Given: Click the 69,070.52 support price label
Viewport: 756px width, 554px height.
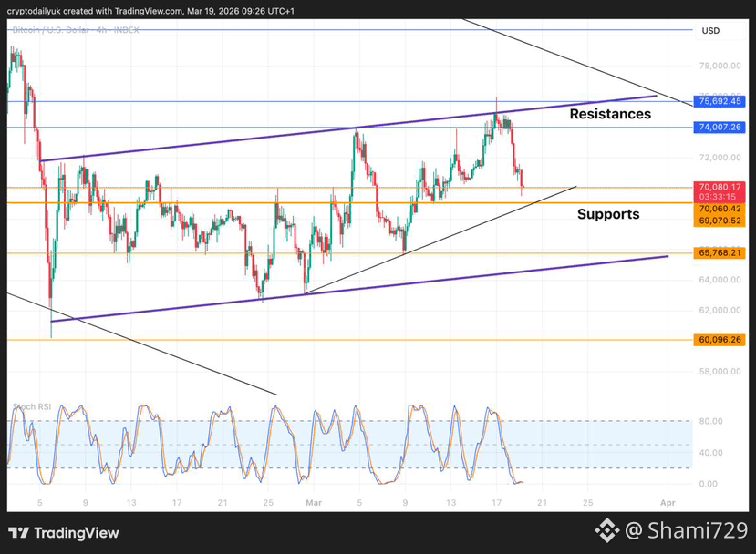Looking at the screenshot, I should tap(720, 221).
